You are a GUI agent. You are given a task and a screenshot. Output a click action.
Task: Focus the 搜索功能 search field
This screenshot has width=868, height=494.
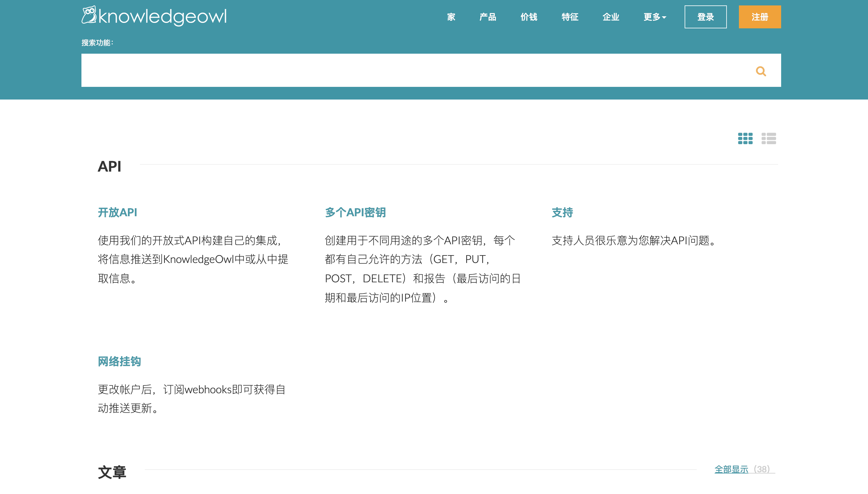[431, 70]
